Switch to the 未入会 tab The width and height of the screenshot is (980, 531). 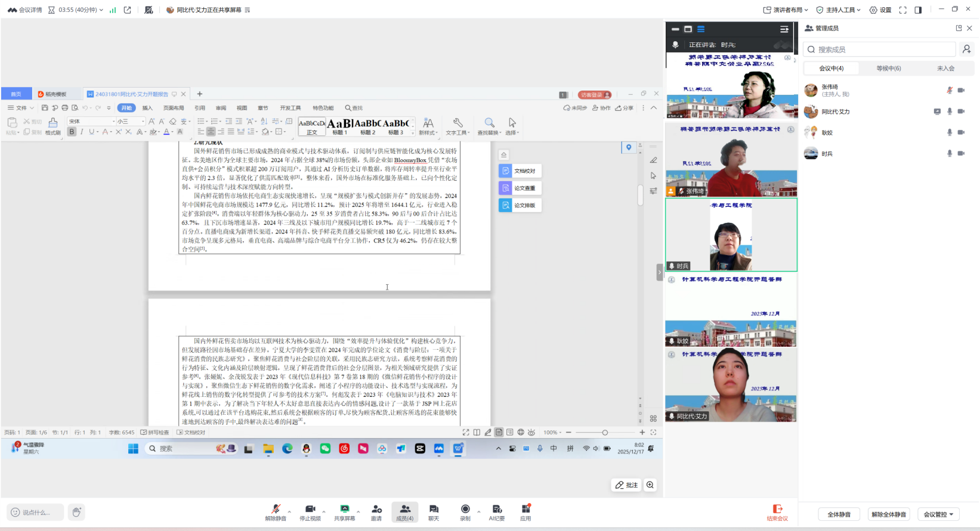(x=945, y=69)
